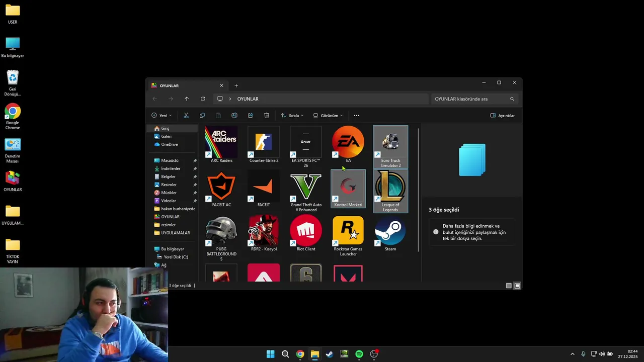Select Denetim Masası desktop icon
The width and height of the screenshot is (644, 362).
[13, 150]
